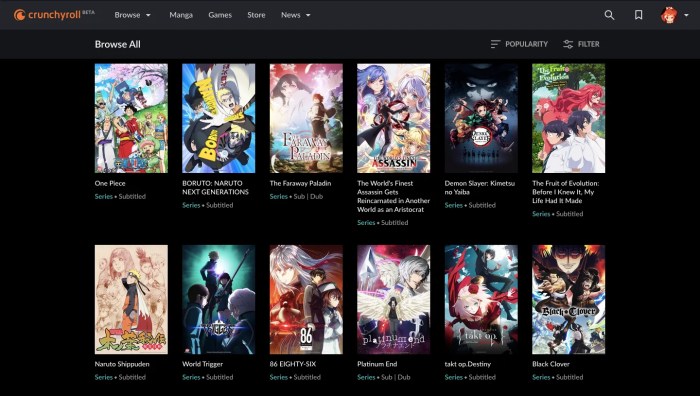Click the World Trigger title link
The image size is (700, 396).
click(x=202, y=364)
